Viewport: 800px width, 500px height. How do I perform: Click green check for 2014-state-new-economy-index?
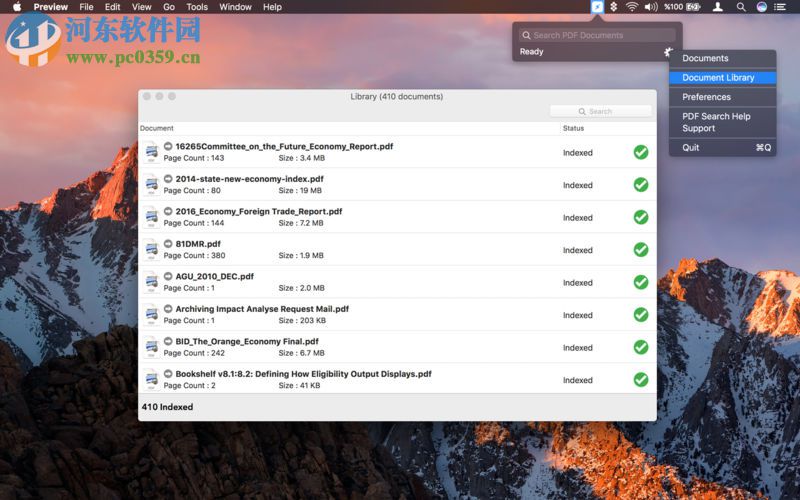(641, 185)
